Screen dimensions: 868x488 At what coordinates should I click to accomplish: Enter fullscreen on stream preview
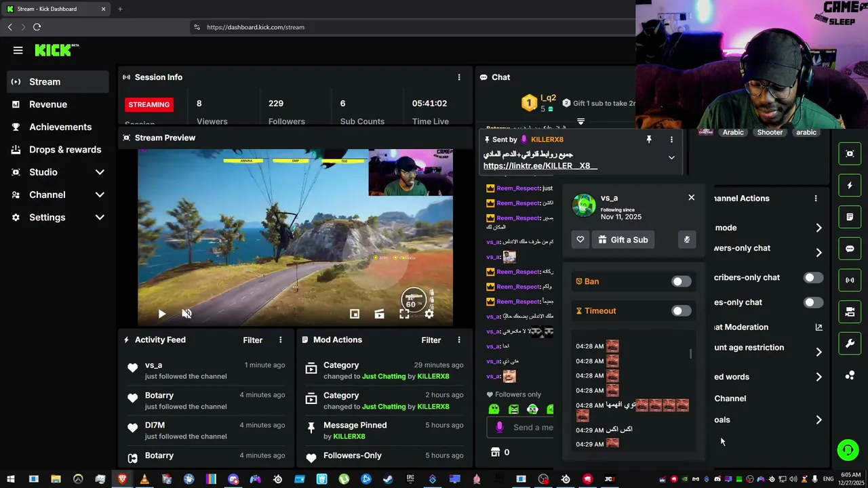pos(404,314)
